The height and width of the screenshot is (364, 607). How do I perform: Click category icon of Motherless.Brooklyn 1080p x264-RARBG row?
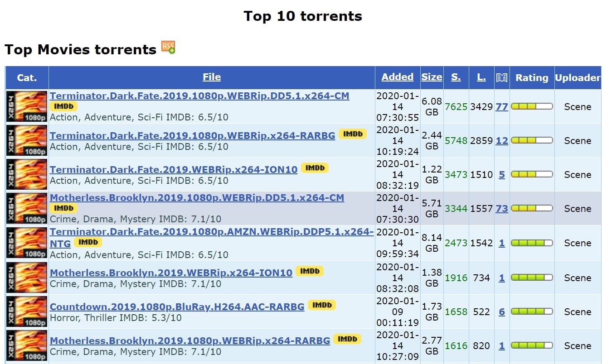(x=27, y=345)
